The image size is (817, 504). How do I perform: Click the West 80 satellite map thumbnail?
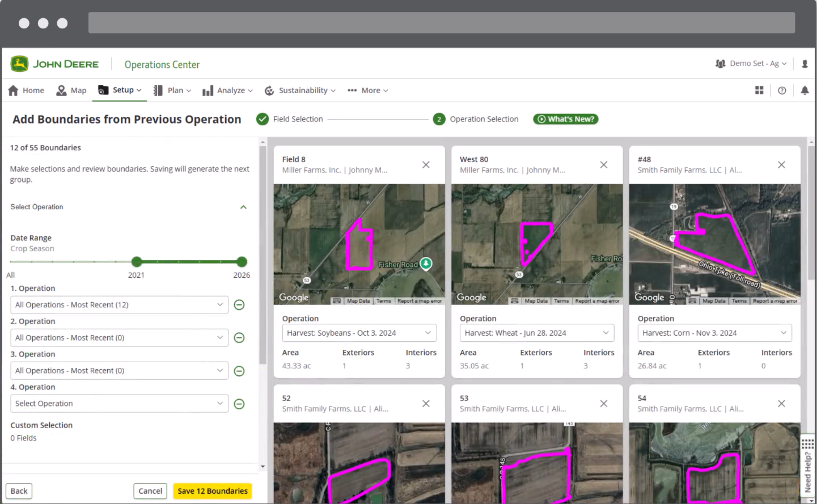pyautogui.click(x=537, y=244)
